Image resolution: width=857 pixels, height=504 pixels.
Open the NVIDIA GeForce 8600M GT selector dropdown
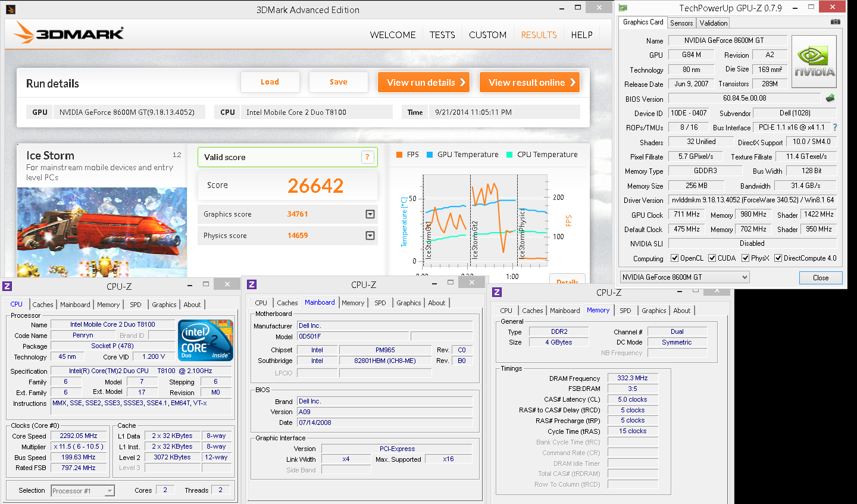pos(684,277)
